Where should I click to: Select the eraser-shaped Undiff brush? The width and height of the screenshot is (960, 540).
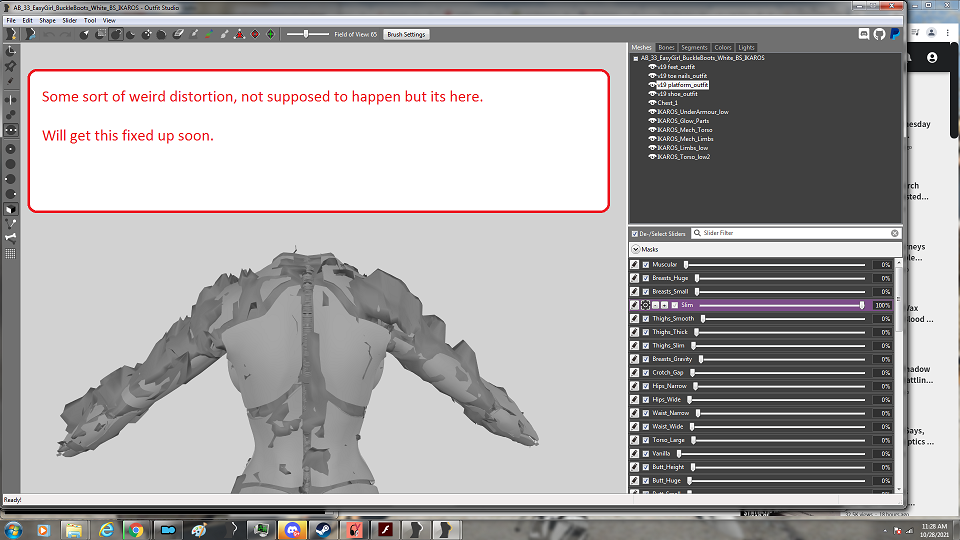(178, 34)
